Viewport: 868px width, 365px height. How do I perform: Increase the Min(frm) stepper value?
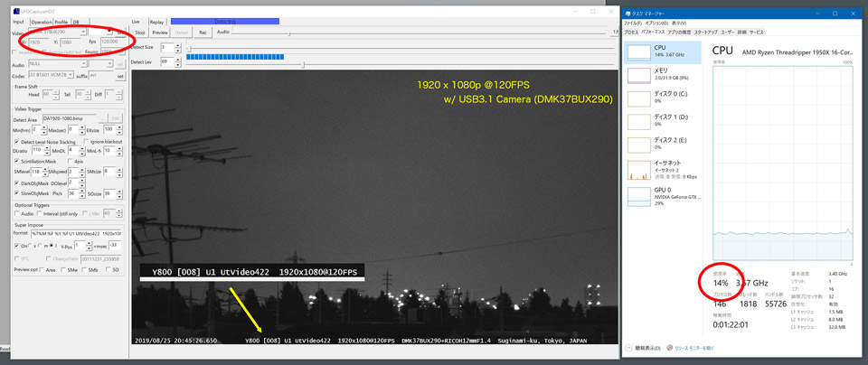point(44,127)
